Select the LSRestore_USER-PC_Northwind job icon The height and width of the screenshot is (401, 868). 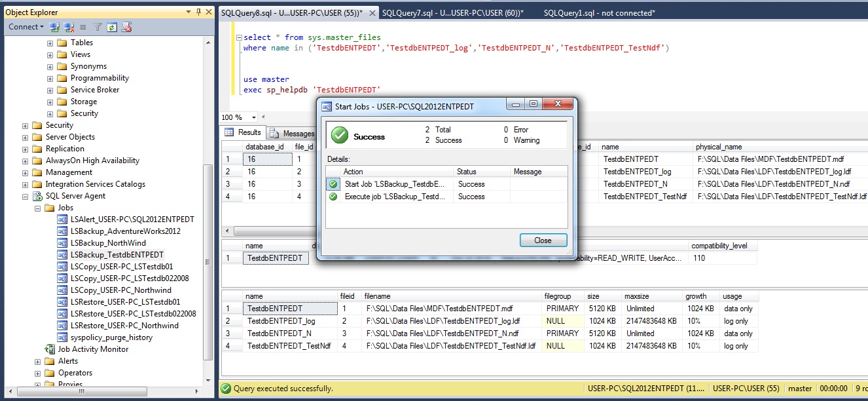tap(63, 326)
